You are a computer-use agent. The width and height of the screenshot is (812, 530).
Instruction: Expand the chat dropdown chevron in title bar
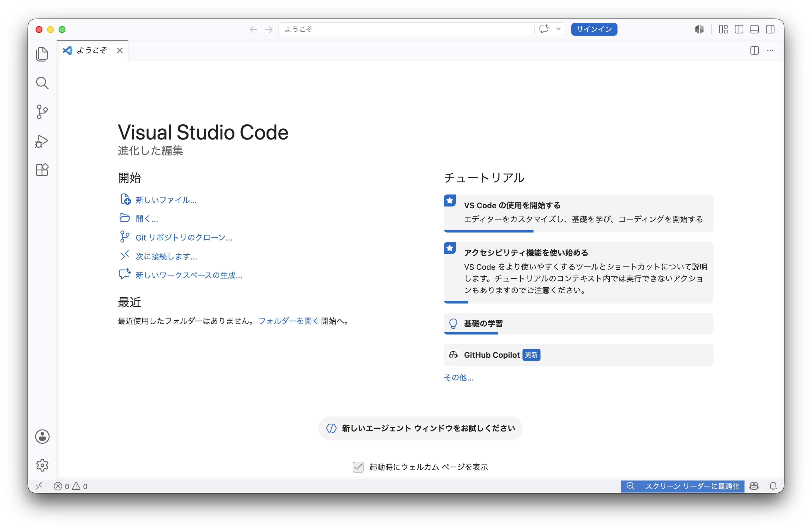tap(558, 29)
